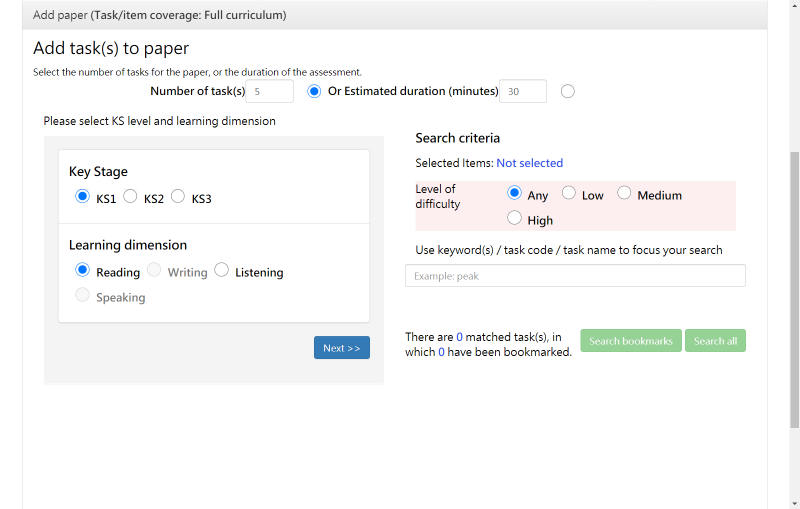Screen dimensions: 800x509
Task: Focus the keyword search box
Action: click(x=575, y=276)
